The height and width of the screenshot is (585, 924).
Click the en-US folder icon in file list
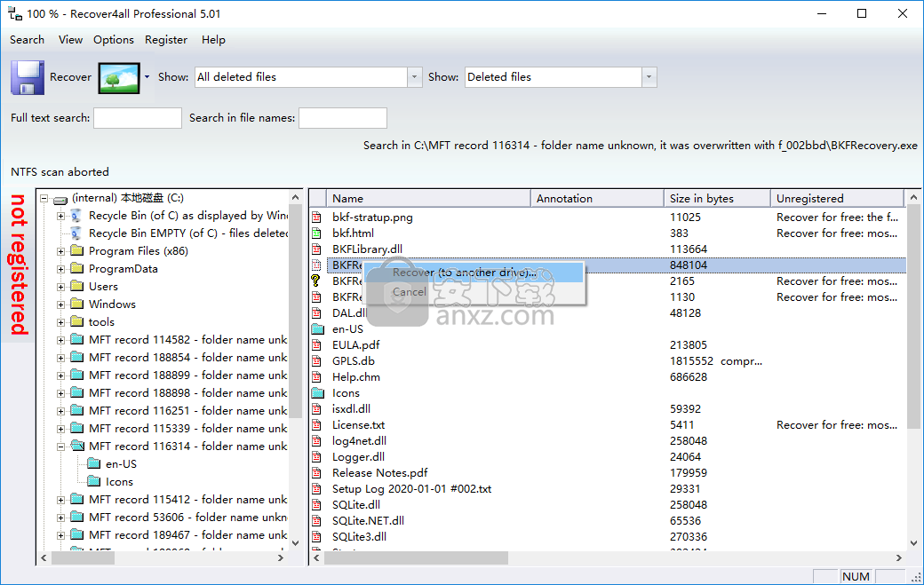pyautogui.click(x=318, y=328)
